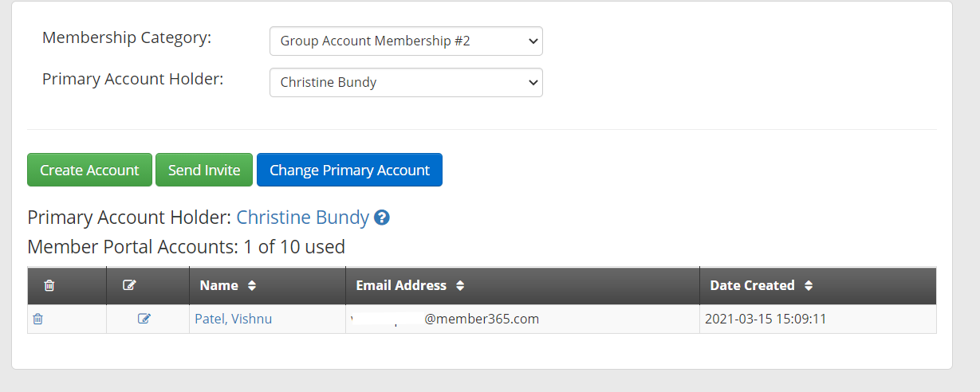Image resolution: width=980 pixels, height=392 pixels.
Task: Click the Change Primary Account button
Action: pos(349,170)
